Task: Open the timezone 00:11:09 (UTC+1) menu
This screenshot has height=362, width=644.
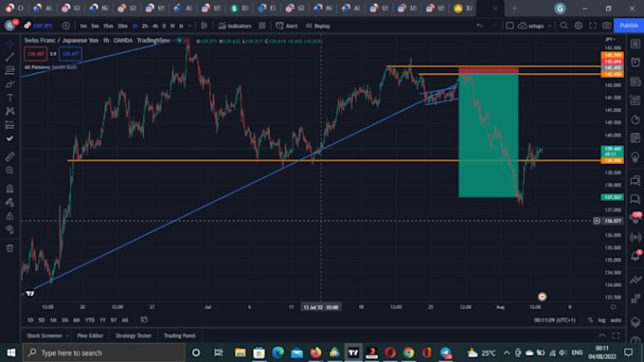Action: point(554,320)
